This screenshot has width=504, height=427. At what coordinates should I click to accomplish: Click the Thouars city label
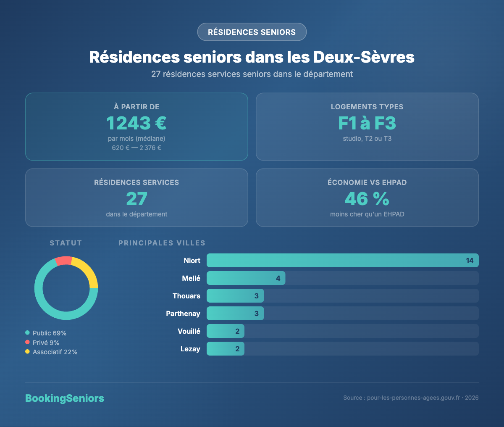pyautogui.click(x=186, y=295)
